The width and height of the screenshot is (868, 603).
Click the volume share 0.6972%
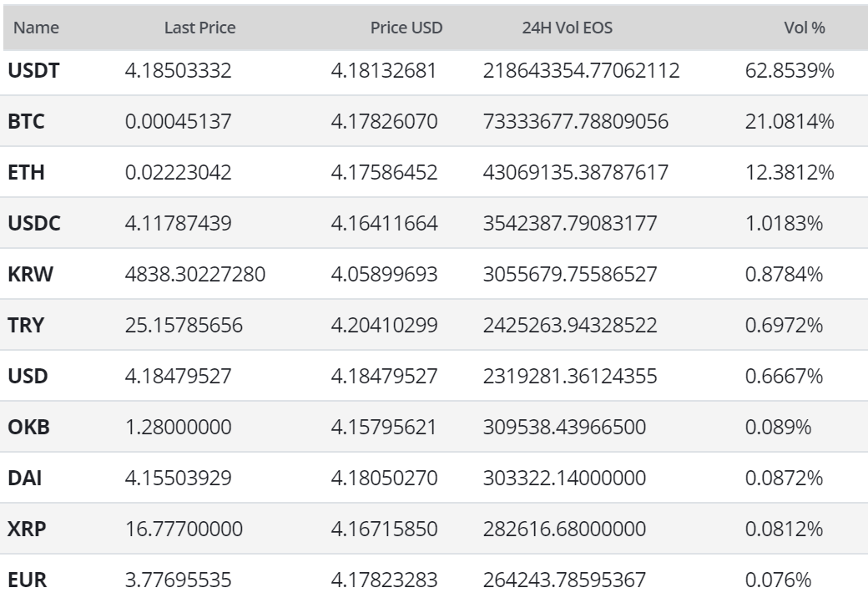click(x=784, y=326)
